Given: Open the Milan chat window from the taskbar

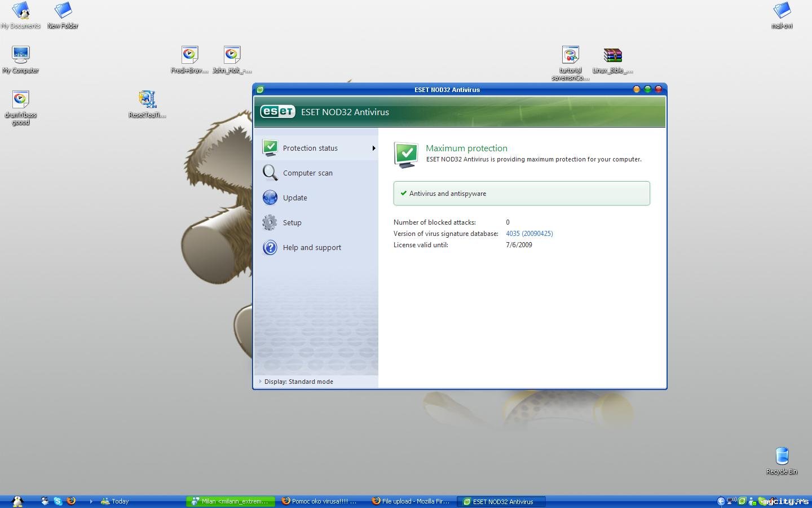Looking at the screenshot, I should pos(230,501).
